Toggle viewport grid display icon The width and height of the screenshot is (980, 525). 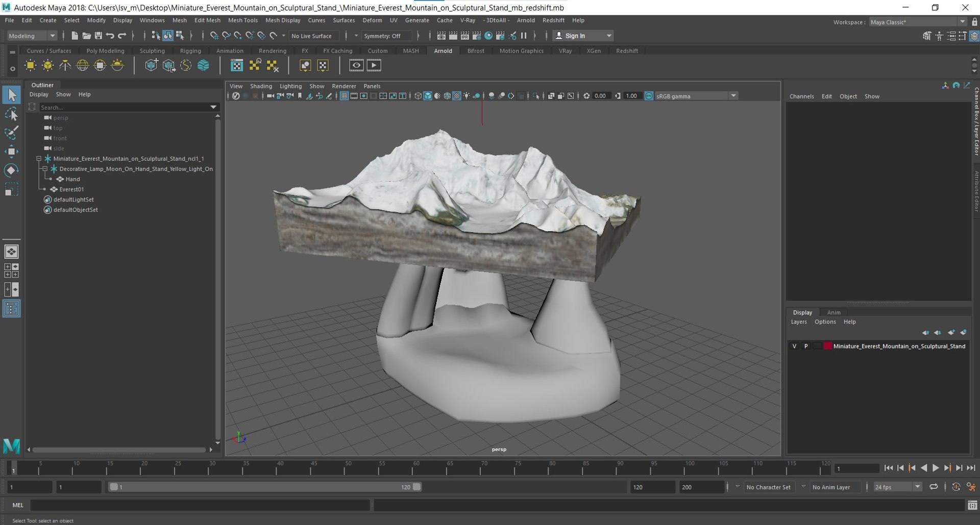point(345,96)
